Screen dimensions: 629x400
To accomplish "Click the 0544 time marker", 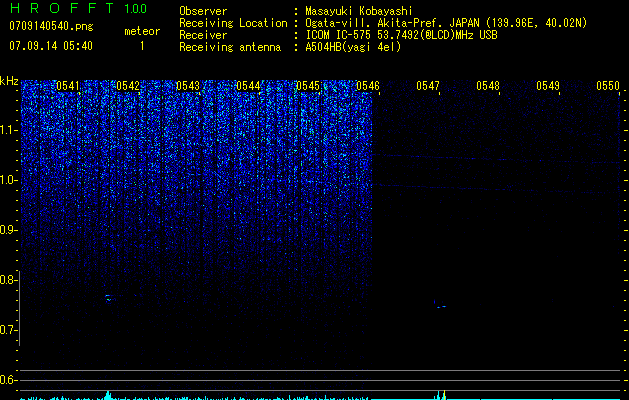I will pos(248,86).
